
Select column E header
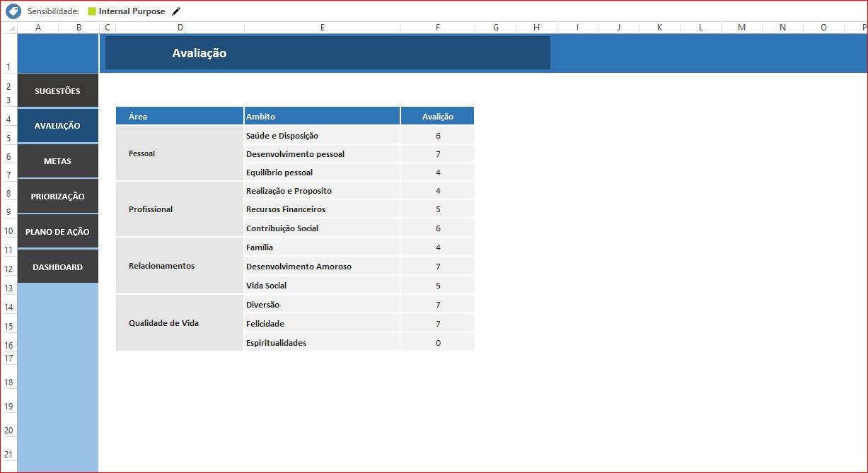point(323,28)
